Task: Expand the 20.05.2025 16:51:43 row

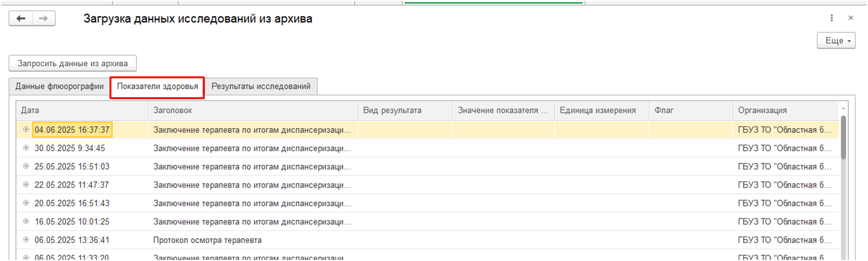Action: pyautogui.click(x=26, y=203)
